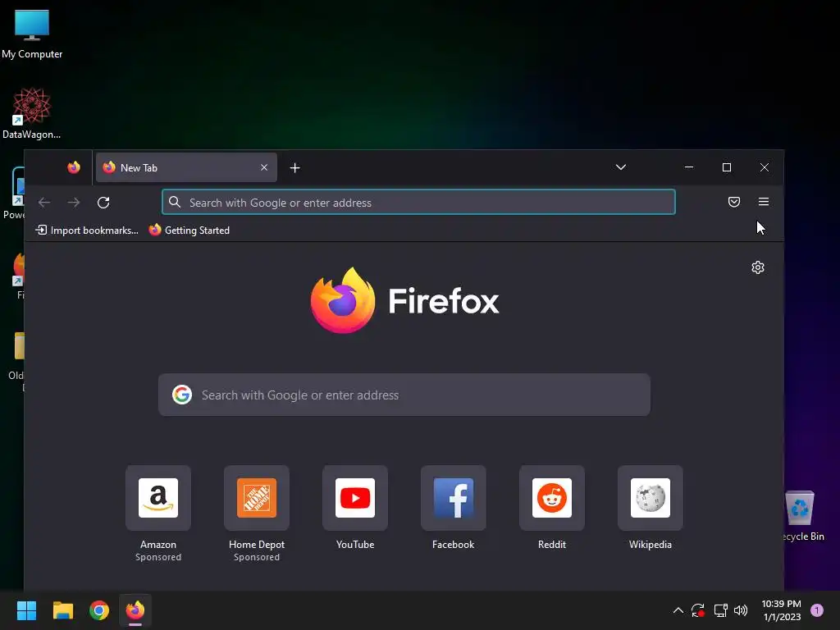Click the Google logo in search box
Viewport: 840px width, 630px height.
182,395
